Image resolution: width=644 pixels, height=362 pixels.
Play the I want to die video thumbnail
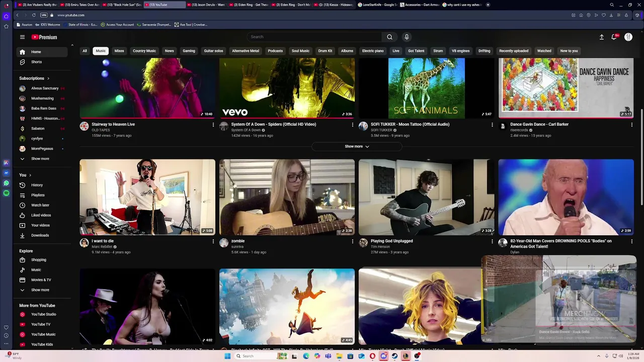(147, 197)
